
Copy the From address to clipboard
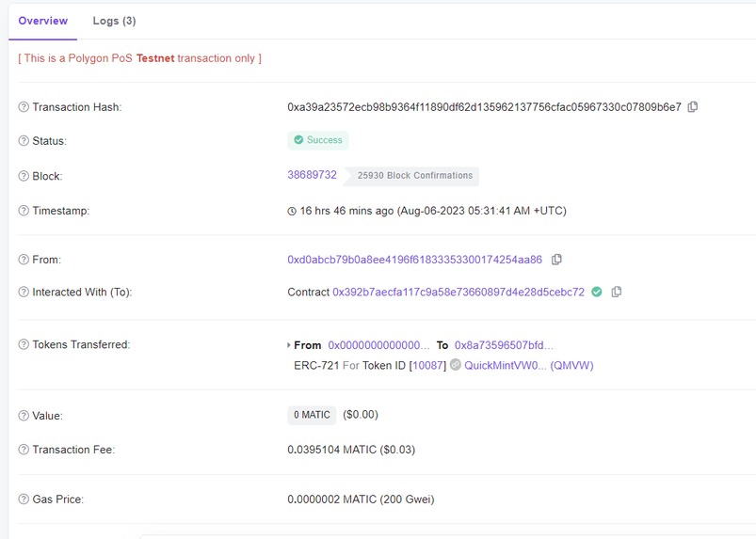pos(556,260)
